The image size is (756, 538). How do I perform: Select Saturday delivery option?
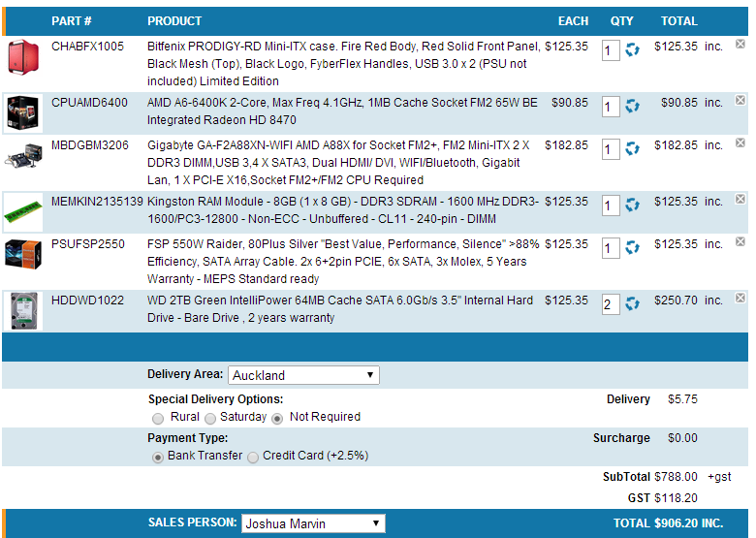coord(209,419)
